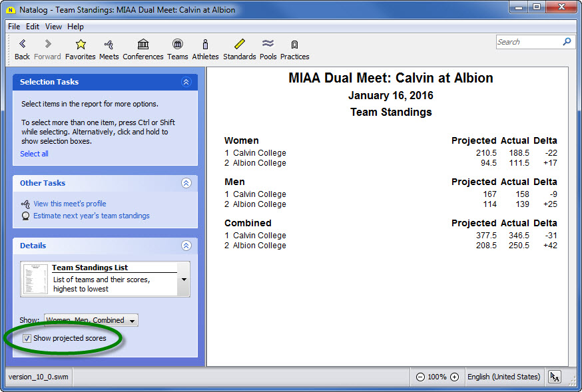Open Standards ruler icon
The width and height of the screenshot is (582, 392).
[239, 45]
